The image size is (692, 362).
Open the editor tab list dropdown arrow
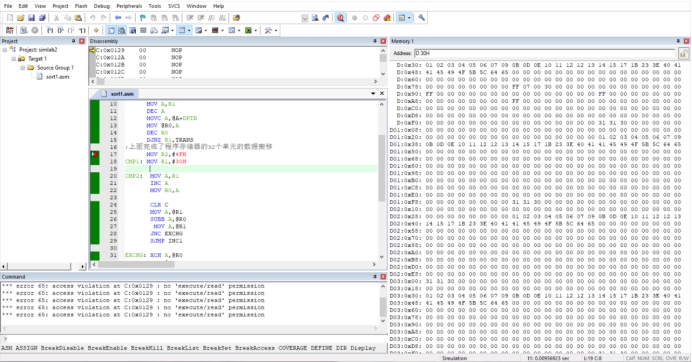(x=373, y=94)
